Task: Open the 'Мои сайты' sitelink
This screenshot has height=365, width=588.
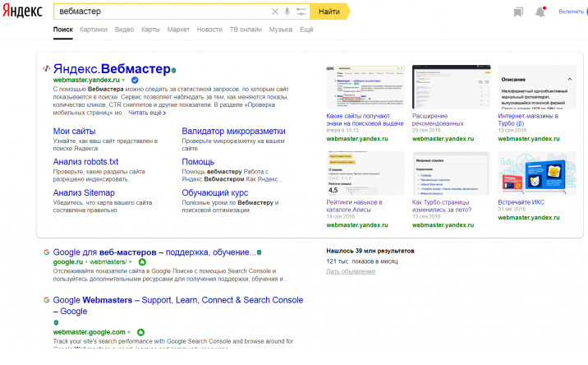Action: [74, 131]
